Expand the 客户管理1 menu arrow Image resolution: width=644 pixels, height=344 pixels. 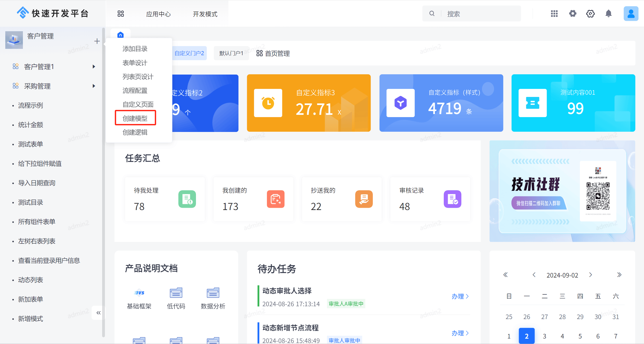pos(94,67)
